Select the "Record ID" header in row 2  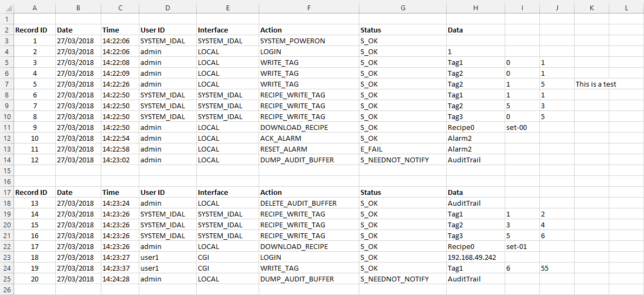pos(31,30)
